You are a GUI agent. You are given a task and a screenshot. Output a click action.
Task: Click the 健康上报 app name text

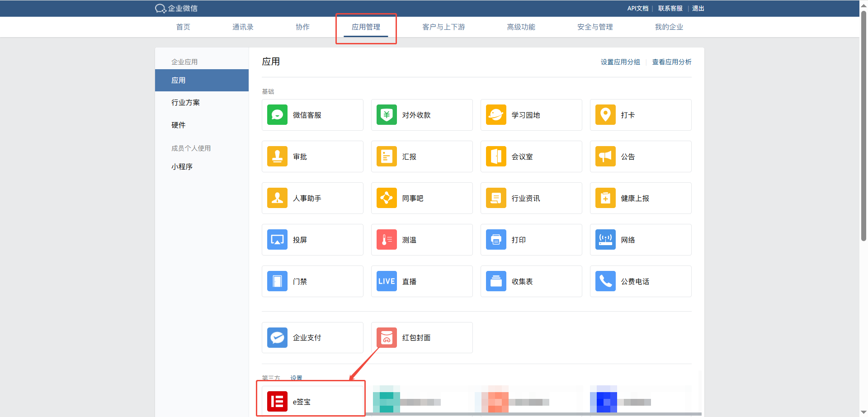(x=635, y=198)
